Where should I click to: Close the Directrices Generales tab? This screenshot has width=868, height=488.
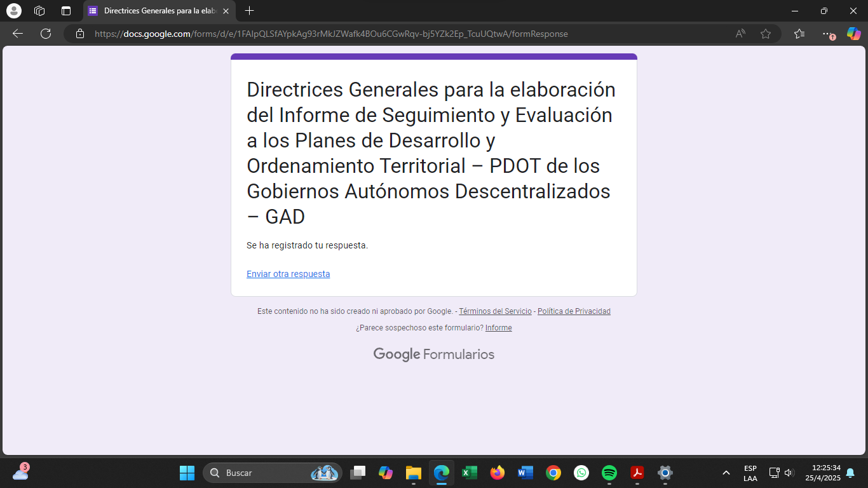pyautogui.click(x=226, y=11)
